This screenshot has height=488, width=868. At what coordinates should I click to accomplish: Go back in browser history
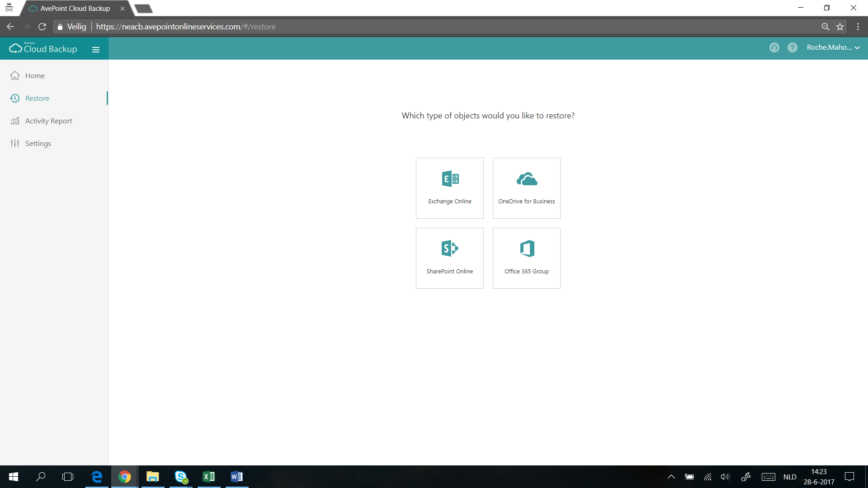[10, 27]
